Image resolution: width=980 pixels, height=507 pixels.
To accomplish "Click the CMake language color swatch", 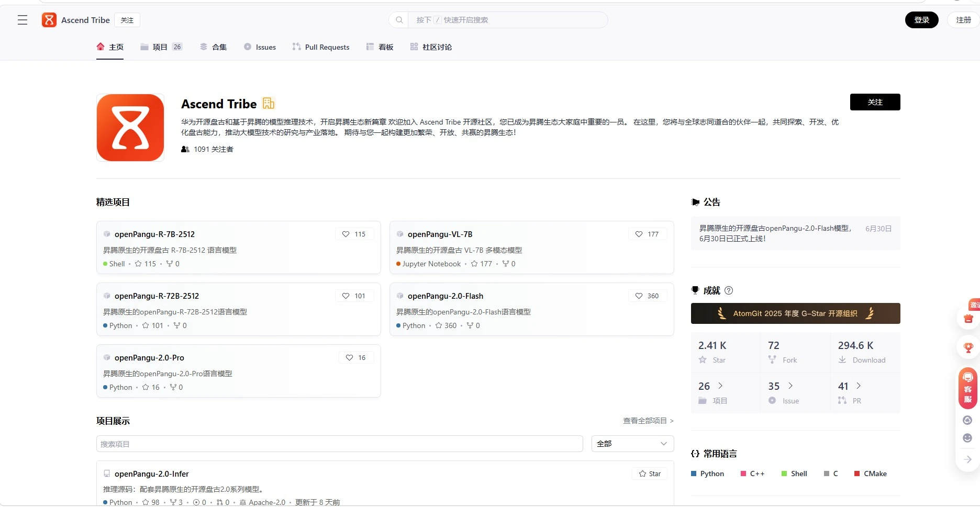I will tap(857, 474).
